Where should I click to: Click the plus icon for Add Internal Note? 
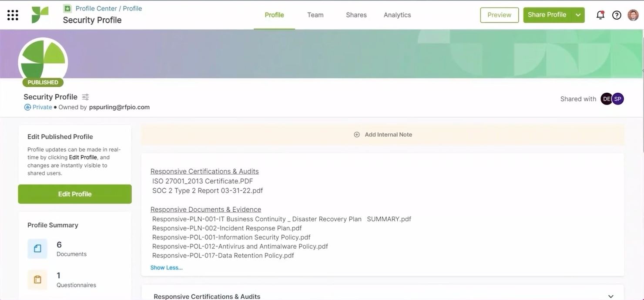click(x=357, y=135)
